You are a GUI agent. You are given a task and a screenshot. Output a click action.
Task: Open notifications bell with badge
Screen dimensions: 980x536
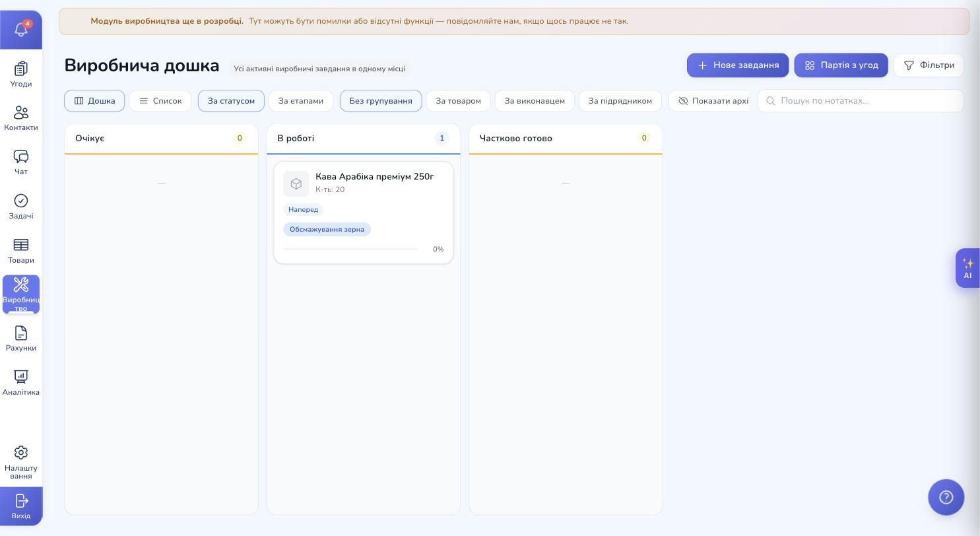(x=21, y=30)
